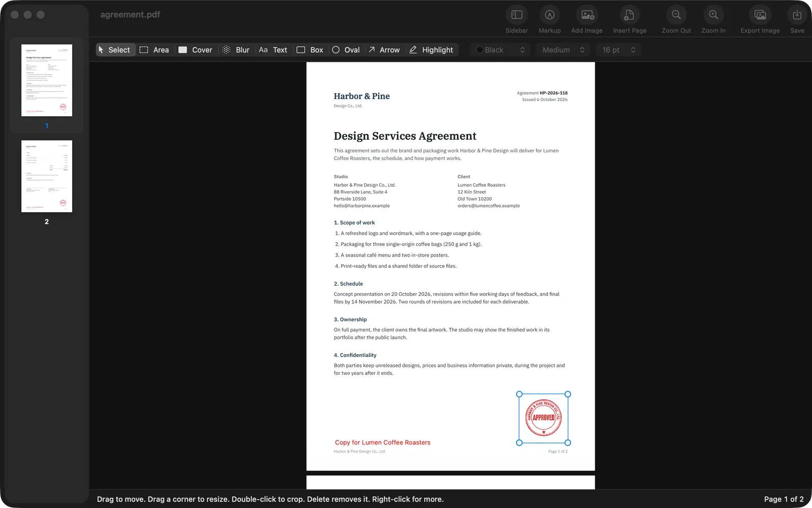Click the 'Harbor & Pine' logo text

362,96
